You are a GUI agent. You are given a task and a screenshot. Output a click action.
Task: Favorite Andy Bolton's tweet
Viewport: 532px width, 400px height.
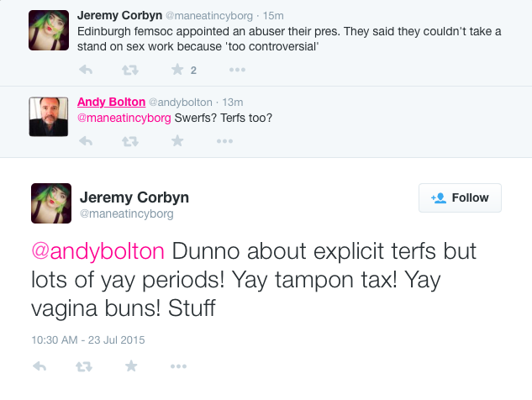(x=177, y=140)
